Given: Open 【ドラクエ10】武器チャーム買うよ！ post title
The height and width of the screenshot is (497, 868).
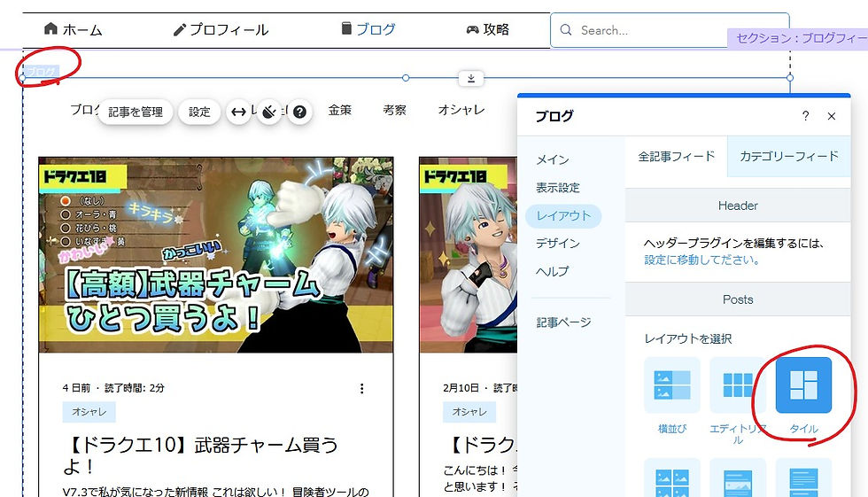Looking at the screenshot, I should (x=201, y=455).
